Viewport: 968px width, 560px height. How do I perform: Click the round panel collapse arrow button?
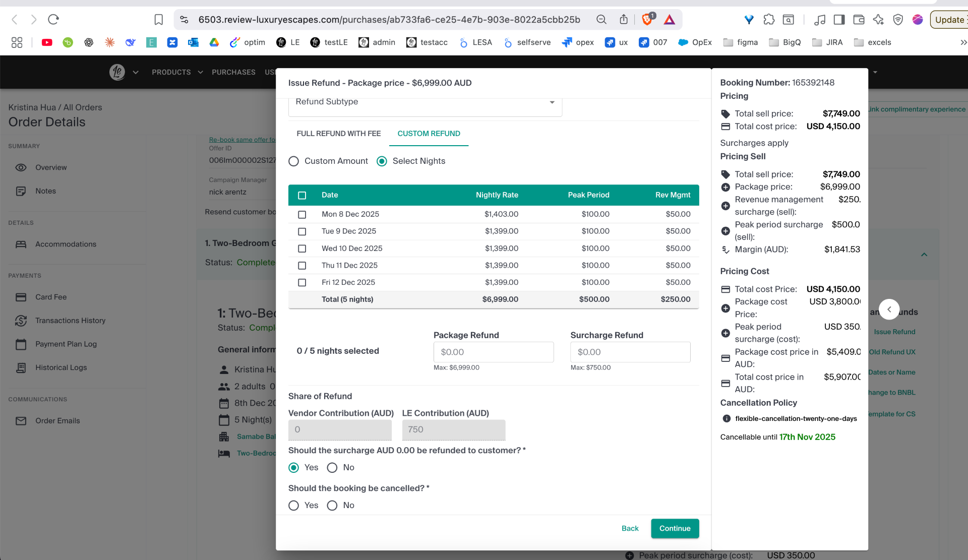889,309
